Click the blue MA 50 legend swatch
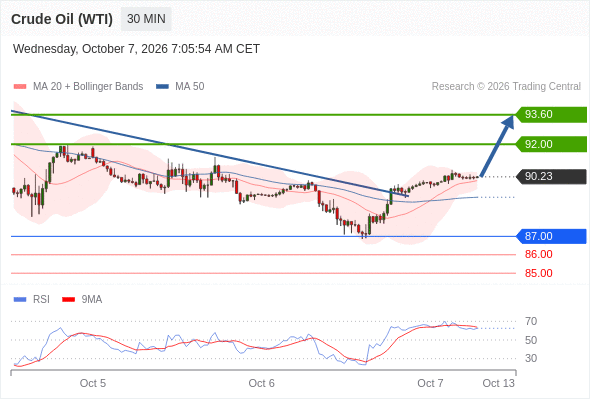The height and width of the screenshot is (400, 590). 163,87
